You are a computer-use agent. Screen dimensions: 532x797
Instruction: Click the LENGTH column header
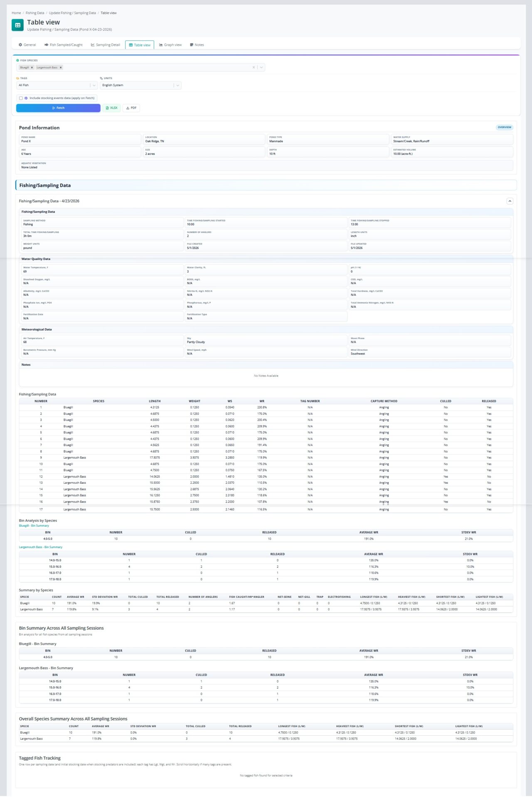[x=155, y=401]
